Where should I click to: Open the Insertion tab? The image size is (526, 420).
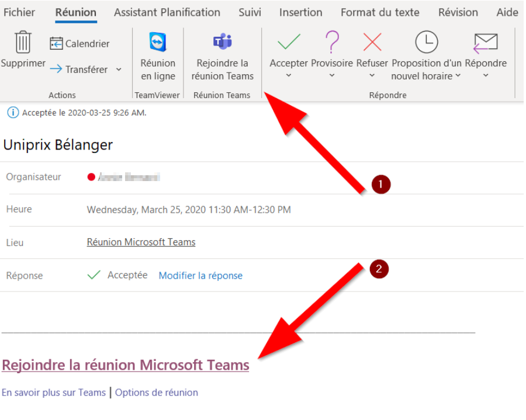(x=300, y=12)
